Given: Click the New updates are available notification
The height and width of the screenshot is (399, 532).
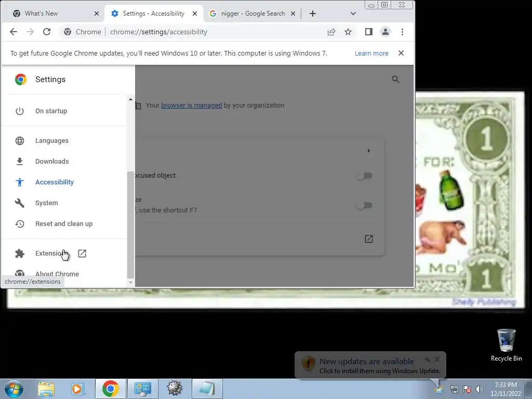Looking at the screenshot, I should pyautogui.click(x=370, y=365).
